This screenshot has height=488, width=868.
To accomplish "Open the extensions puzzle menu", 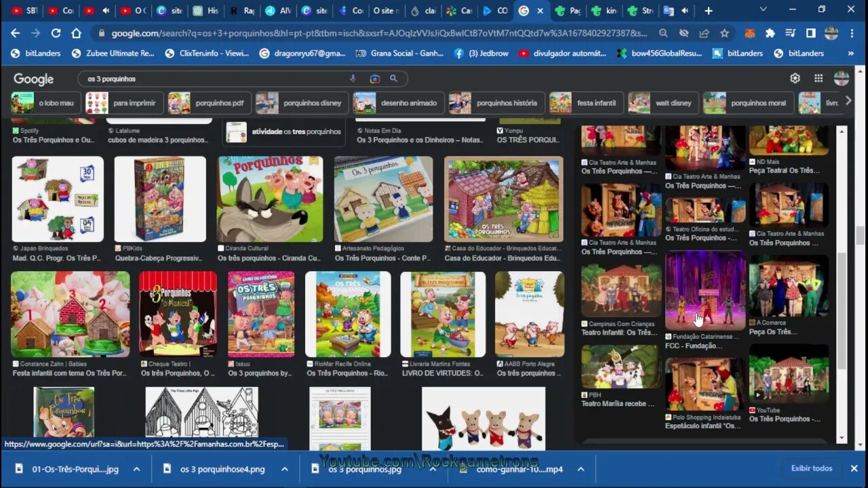I will [x=770, y=33].
